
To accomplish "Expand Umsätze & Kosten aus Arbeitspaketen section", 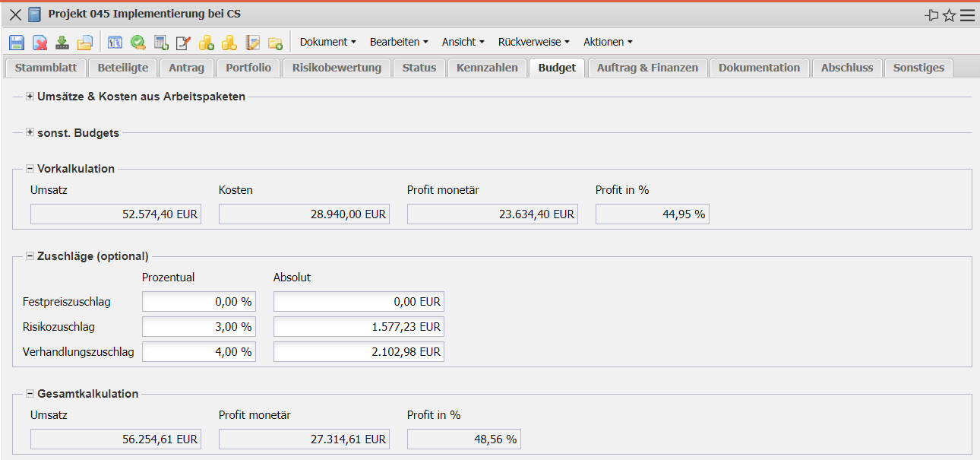I will (x=30, y=97).
